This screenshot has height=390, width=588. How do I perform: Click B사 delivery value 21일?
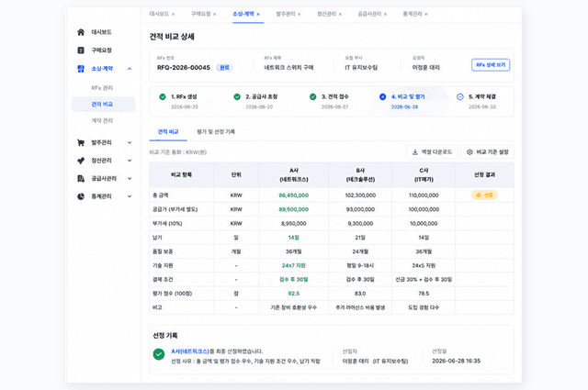tap(360, 238)
